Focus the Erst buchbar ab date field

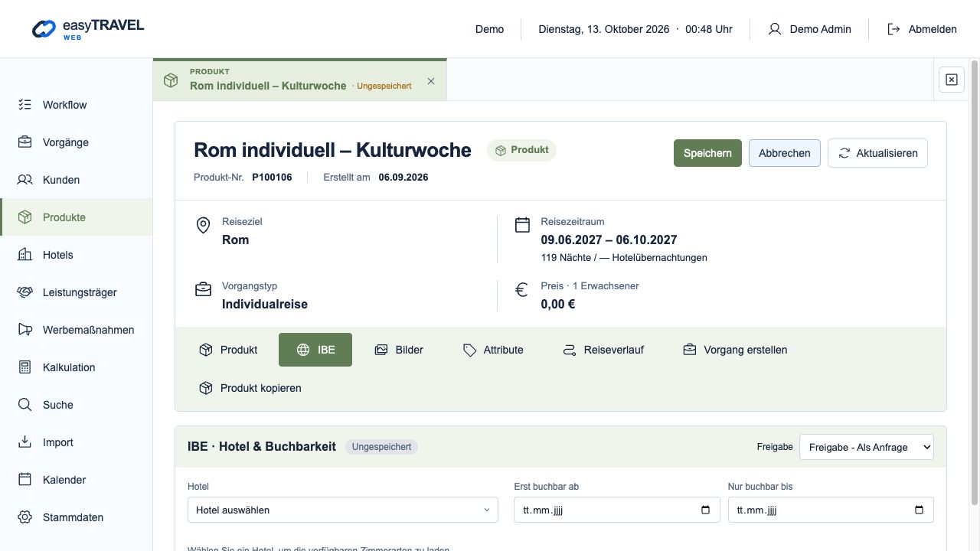click(x=617, y=510)
